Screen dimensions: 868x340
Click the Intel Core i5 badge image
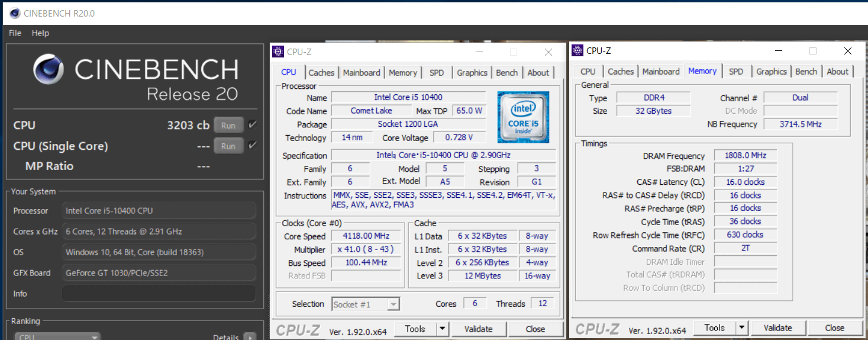523,117
